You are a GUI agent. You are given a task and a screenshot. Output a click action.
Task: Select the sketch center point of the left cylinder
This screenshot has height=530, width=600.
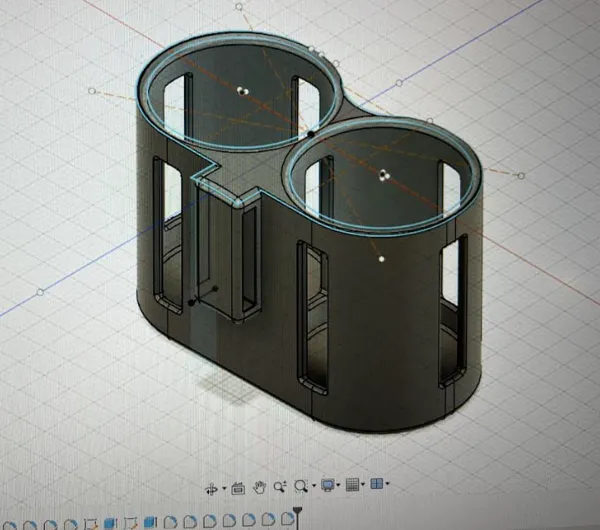(x=242, y=91)
